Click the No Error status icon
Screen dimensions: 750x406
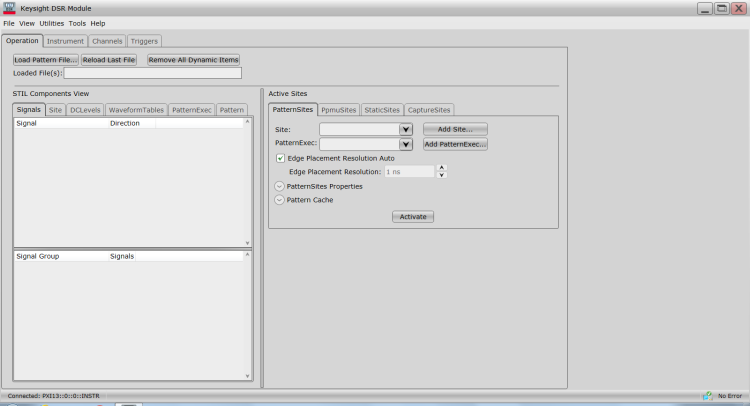tap(708, 396)
